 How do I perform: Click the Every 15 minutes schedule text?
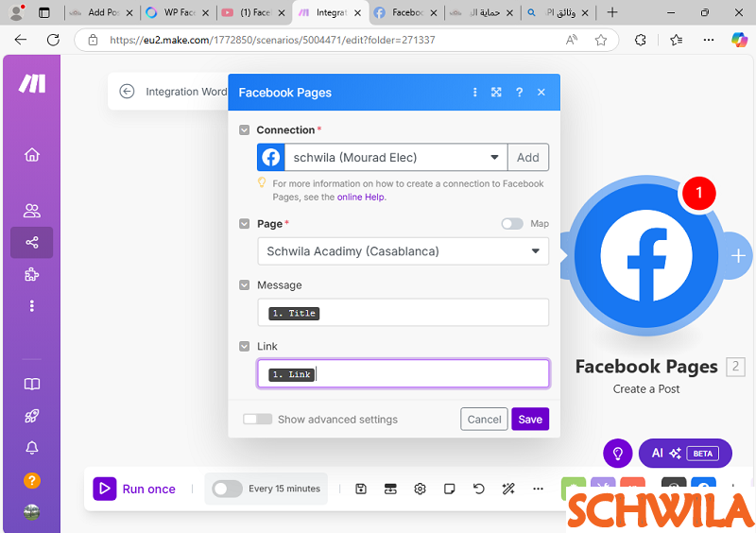pos(284,489)
